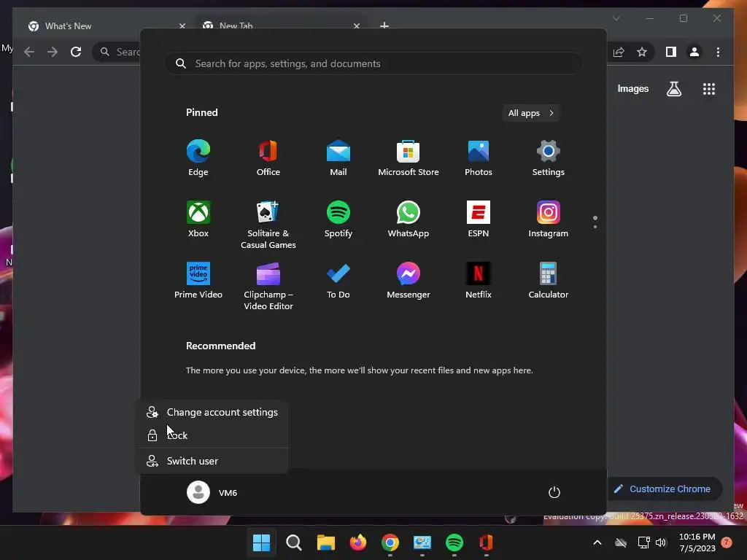Launch the Xbox app
Screen dimensions: 747x560
pyautogui.click(x=198, y=219)
